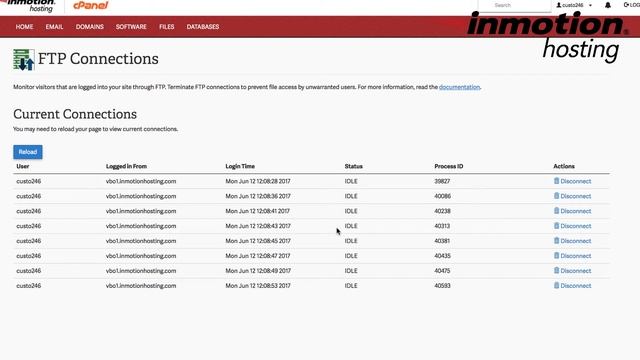The height and width of the screenshot is (360, 640).
Task: Disconnect process 40475 via its trash icon
Action: [556, 271]
